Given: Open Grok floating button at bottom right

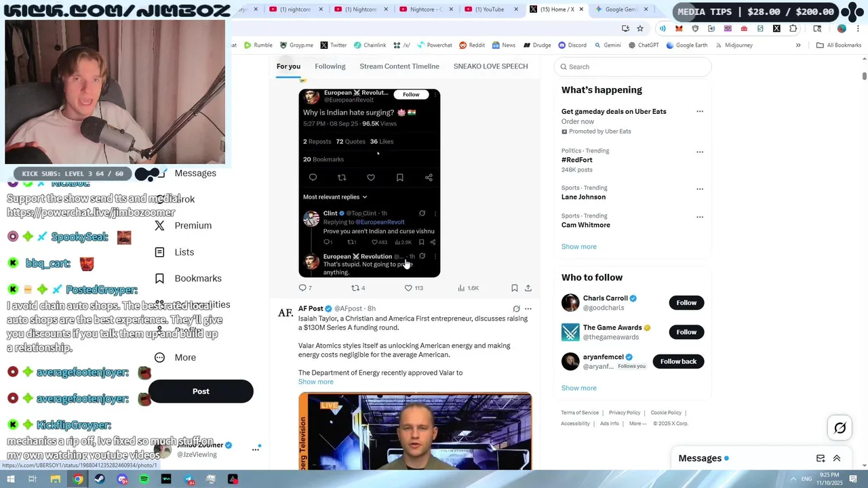Looking at the screenshot, I should tap(840, 428).
